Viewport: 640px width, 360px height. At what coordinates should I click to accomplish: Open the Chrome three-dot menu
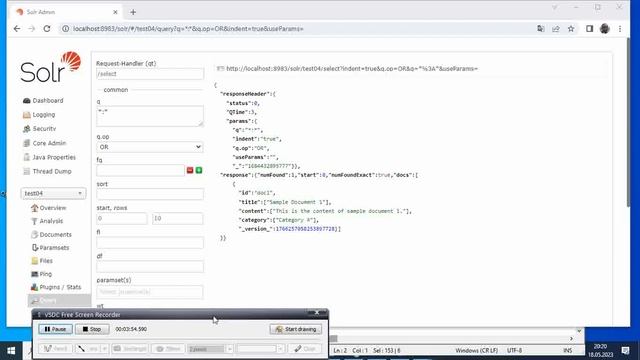[620, 29]
